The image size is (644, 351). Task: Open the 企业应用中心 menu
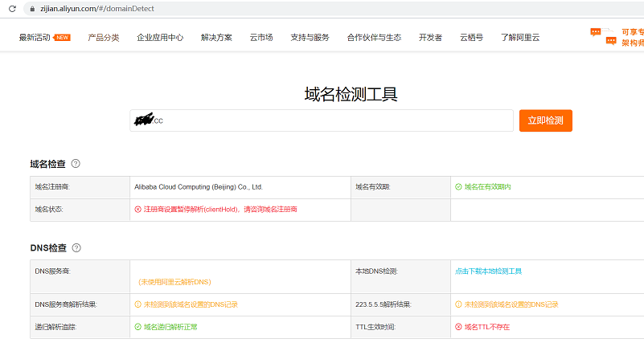coord(160,38)
